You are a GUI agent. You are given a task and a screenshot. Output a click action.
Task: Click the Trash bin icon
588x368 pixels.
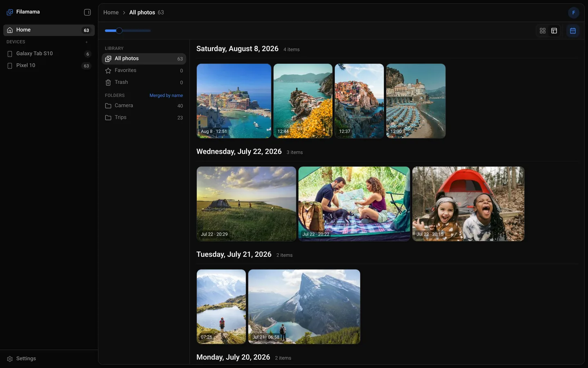pos(108,83)
